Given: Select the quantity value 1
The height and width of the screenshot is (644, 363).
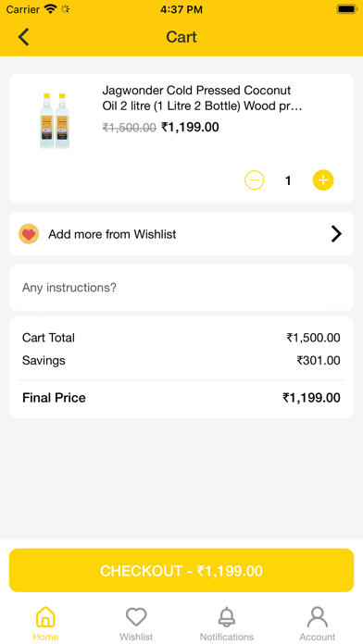Looking at the screenshot, I should (288, 180).
